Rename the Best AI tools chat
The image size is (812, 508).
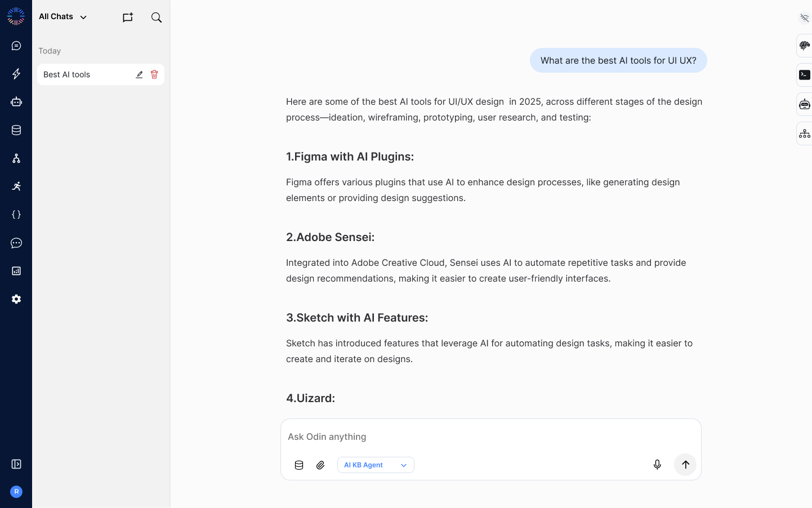pos(139,74)
